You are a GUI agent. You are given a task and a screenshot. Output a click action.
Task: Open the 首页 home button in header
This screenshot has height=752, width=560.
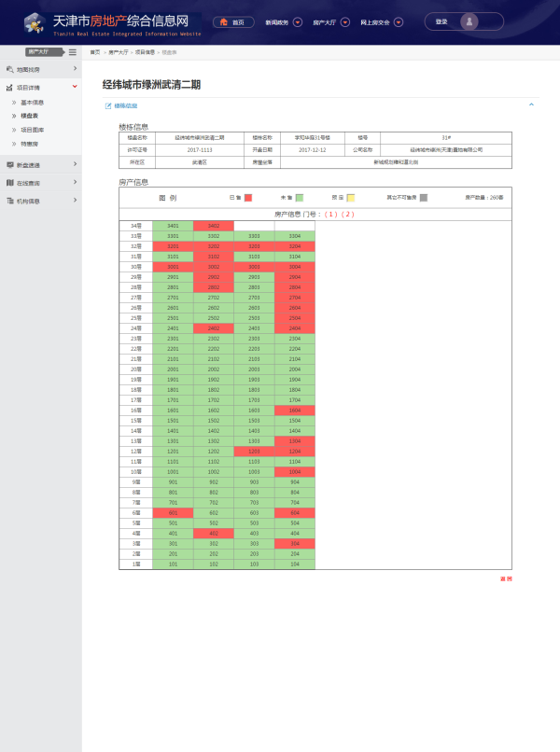(233, 22)
